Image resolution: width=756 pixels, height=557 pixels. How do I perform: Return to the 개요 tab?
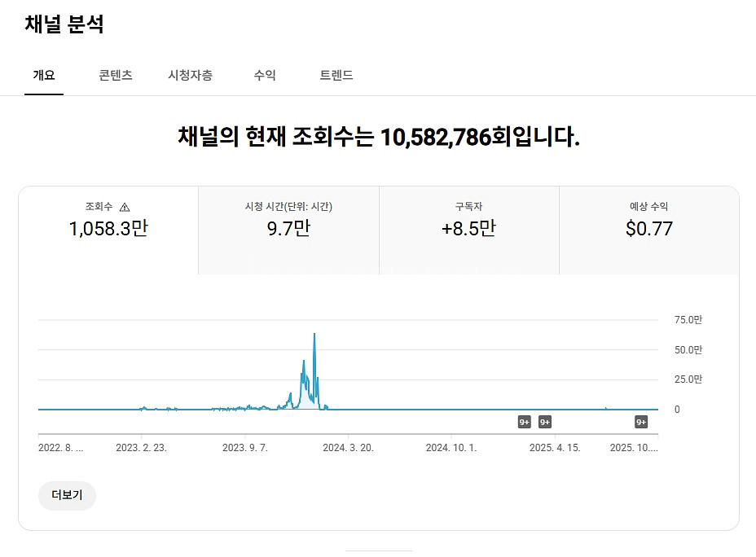click(44, 75)
